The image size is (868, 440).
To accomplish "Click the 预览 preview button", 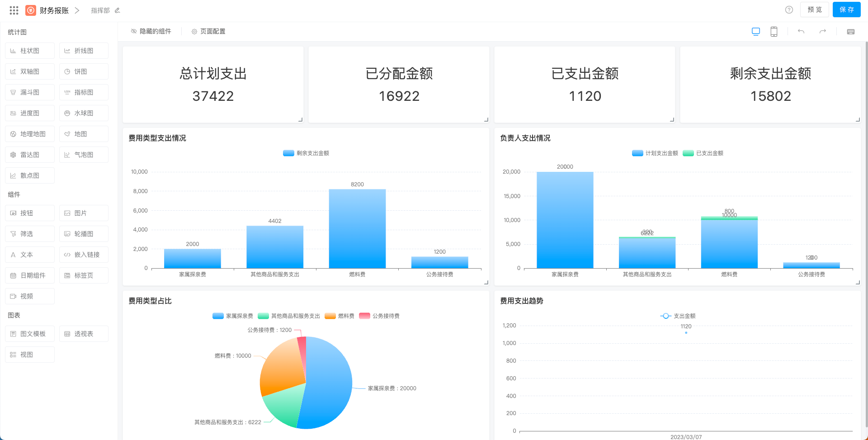I will (x=814, y=10).
